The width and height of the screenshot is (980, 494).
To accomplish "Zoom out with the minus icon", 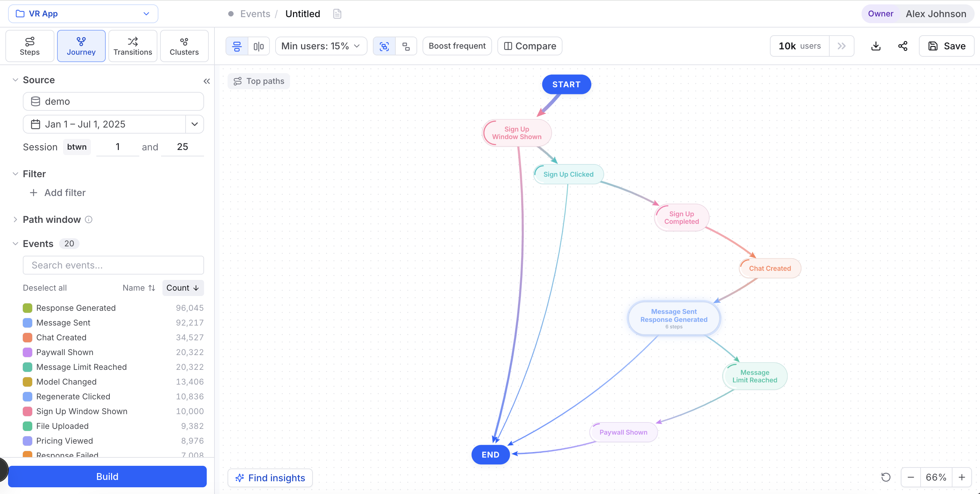I will [911, 477].
